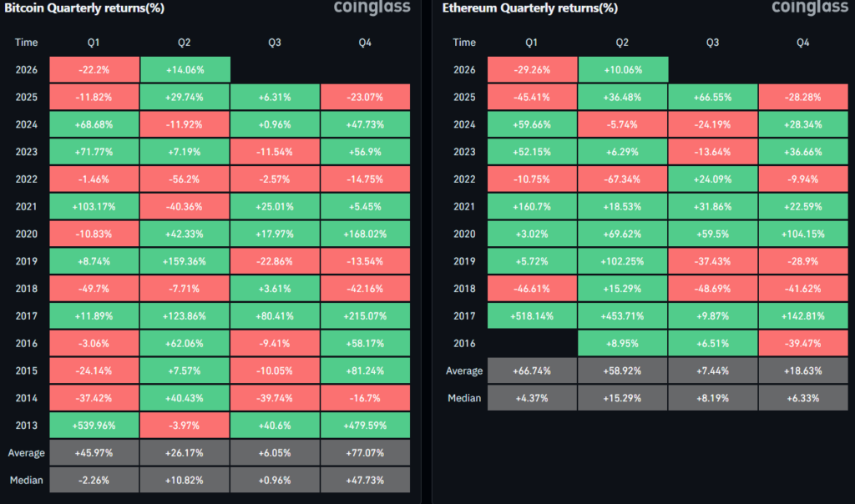This screenshot has height=504, width=855.
Task: Pick the Ethereum 2019 Q2 cell showing +102.25%
Action: (x=622, y=261)
